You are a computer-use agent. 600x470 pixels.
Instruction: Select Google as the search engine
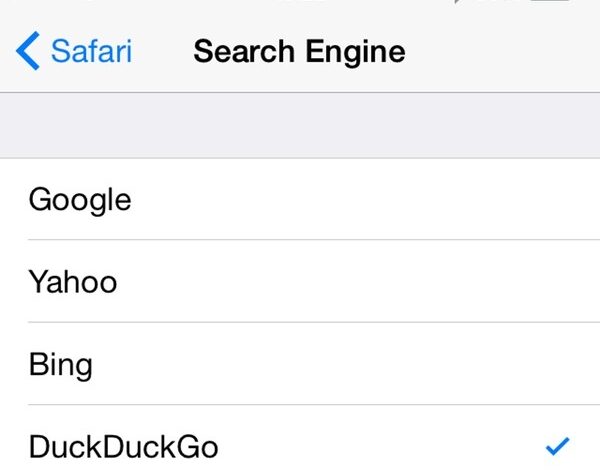tap(300, 199)
